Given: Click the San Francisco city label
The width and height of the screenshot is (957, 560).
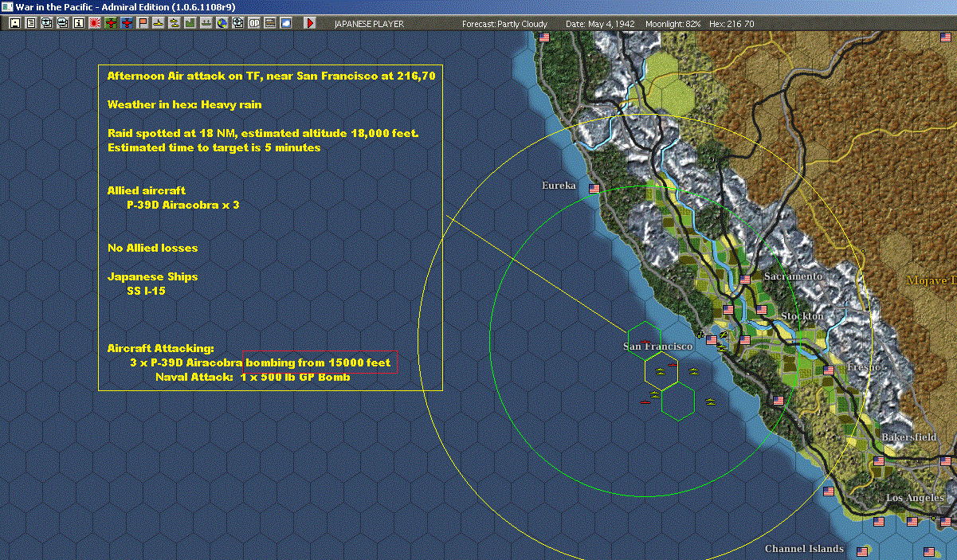Looking at the screenshot, I should coord(657,347).
